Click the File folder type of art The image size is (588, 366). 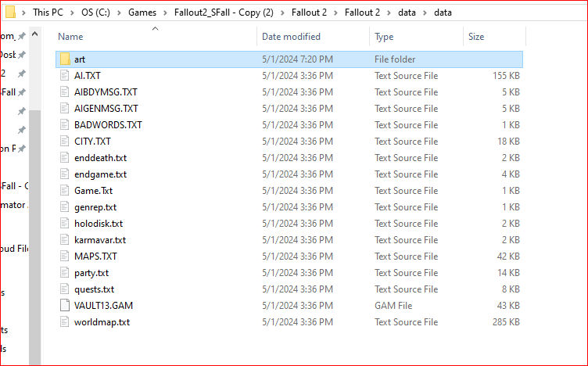pos(395,59)
